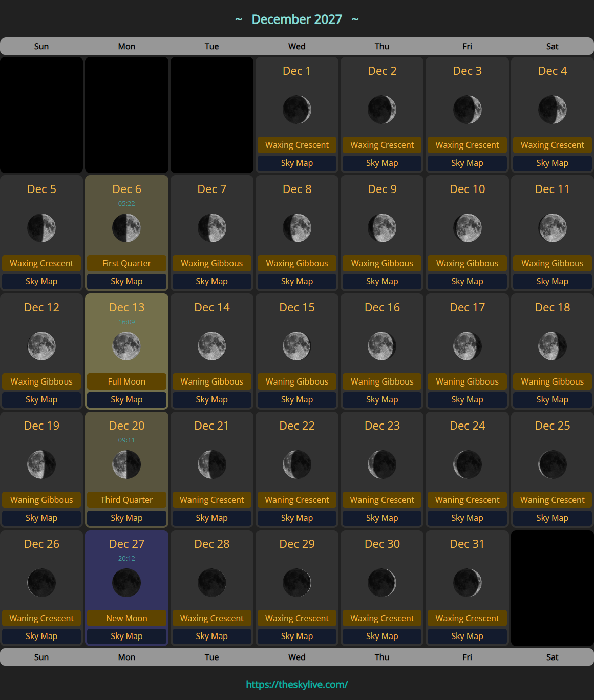Click the bottom Fri weekday header

(x=468, y=657)
